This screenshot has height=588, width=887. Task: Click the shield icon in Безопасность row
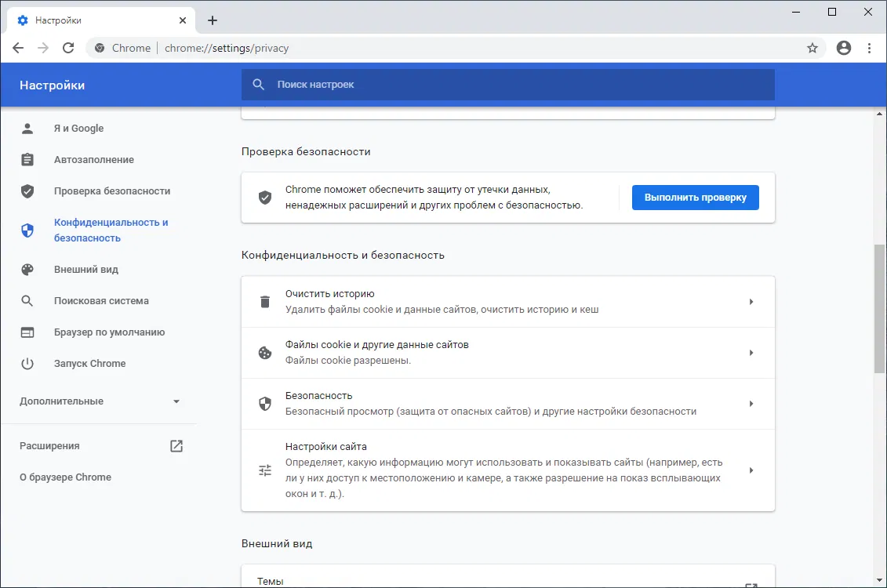coord(265,404)
